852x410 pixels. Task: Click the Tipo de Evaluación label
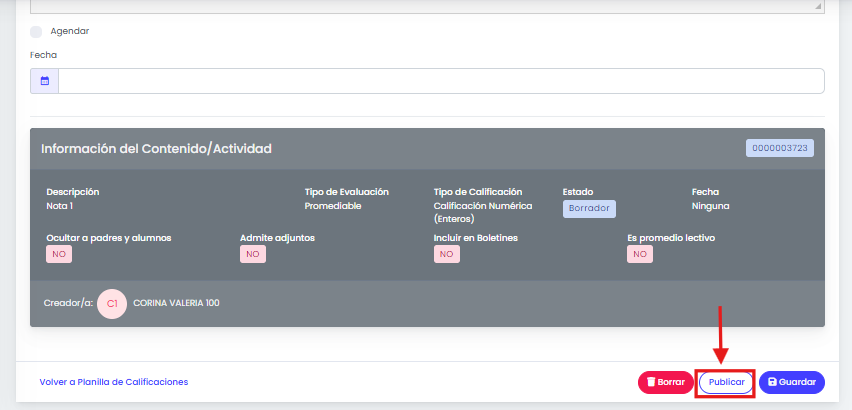point(347,192)
